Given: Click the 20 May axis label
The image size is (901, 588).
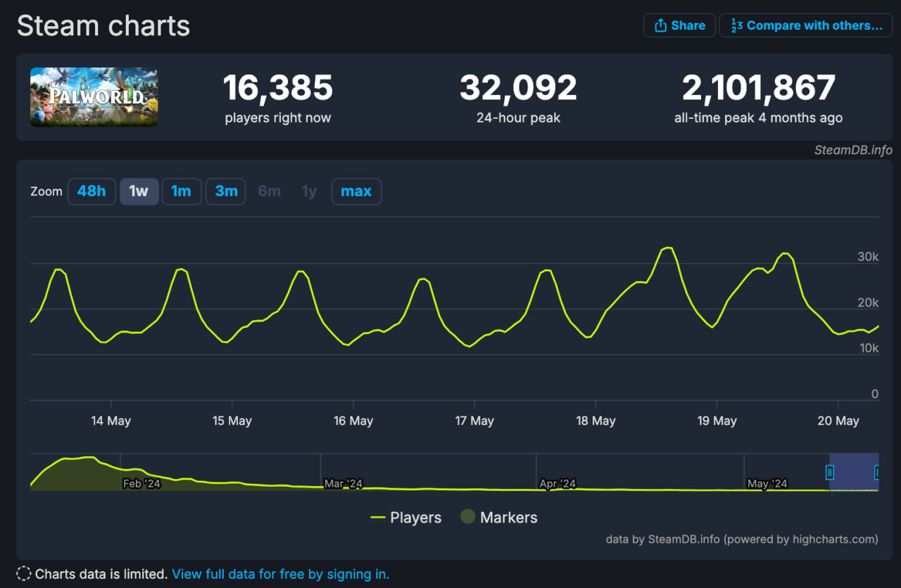Looking at the screenshot, I should pyautogui.click(x=839, y=421).
